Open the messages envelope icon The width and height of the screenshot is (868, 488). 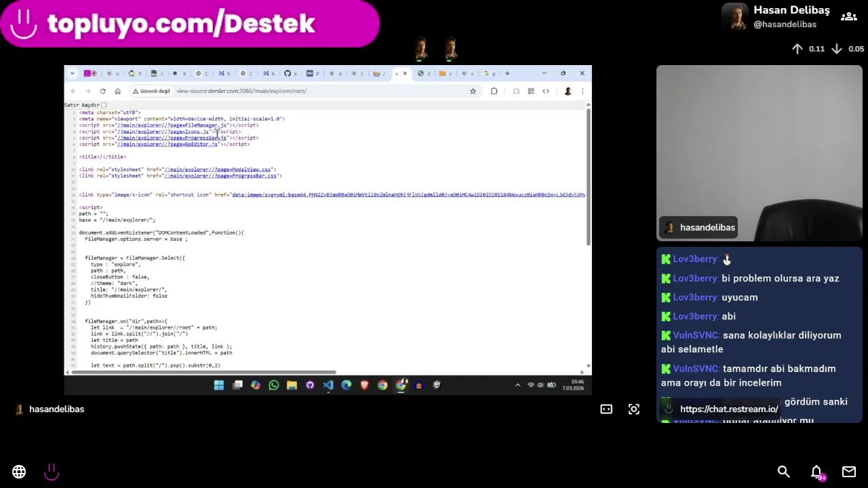[849, 472]
